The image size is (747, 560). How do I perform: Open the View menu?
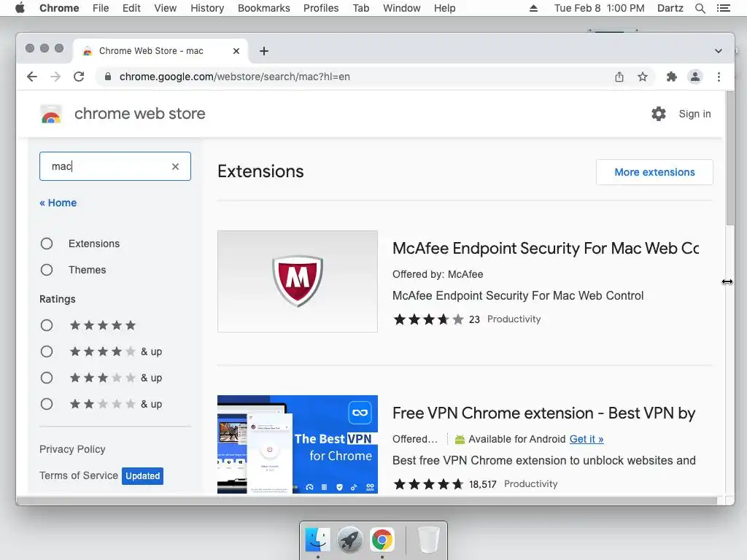coord(166,8)
